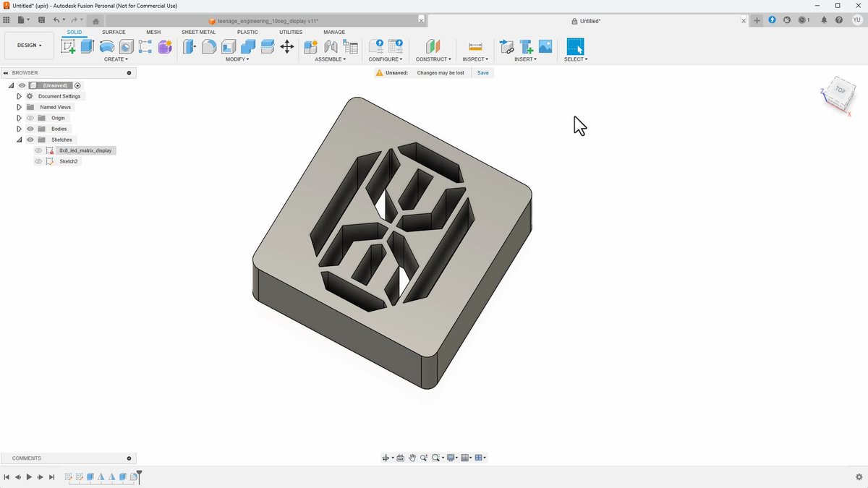
Task: Show the 8x8_led_matrix_display sketch
Action: [39, 150]
